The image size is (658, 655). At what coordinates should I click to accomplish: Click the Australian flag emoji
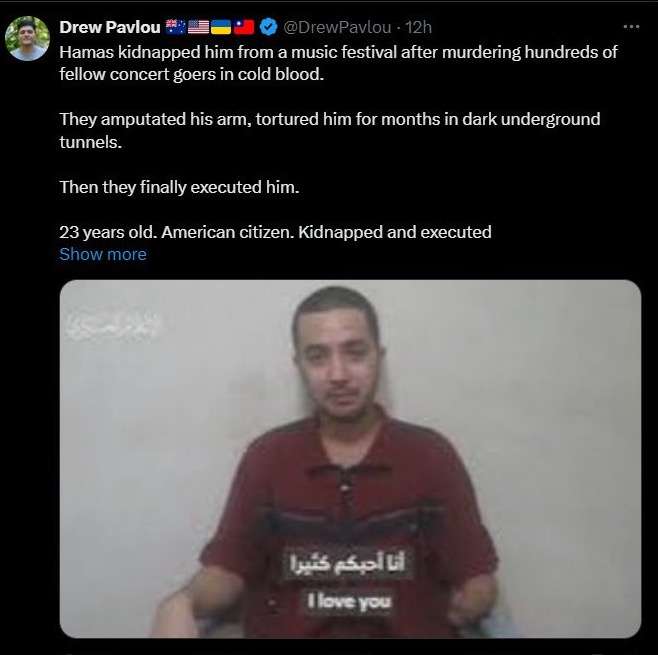pos(176,27)
